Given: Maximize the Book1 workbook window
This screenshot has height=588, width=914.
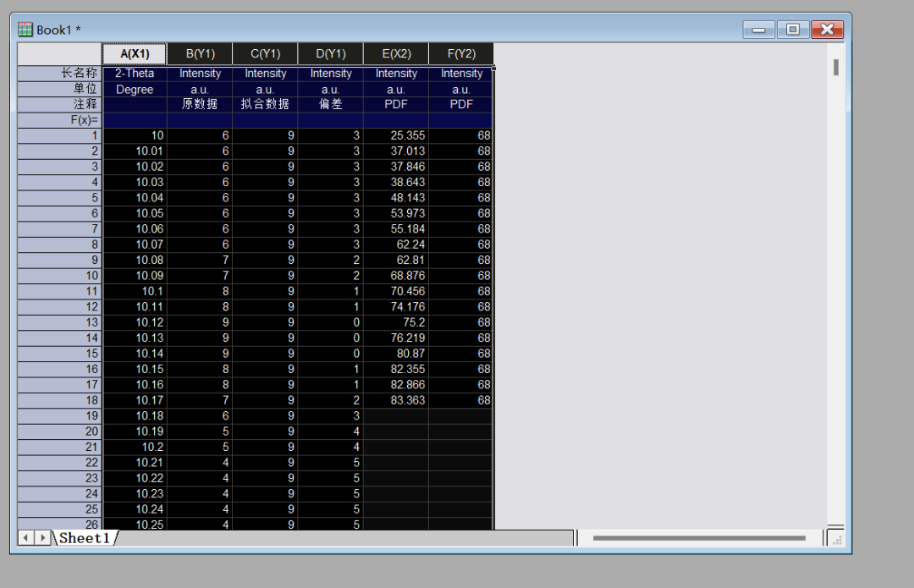Looking at the screenshot, I should (792, 30).
